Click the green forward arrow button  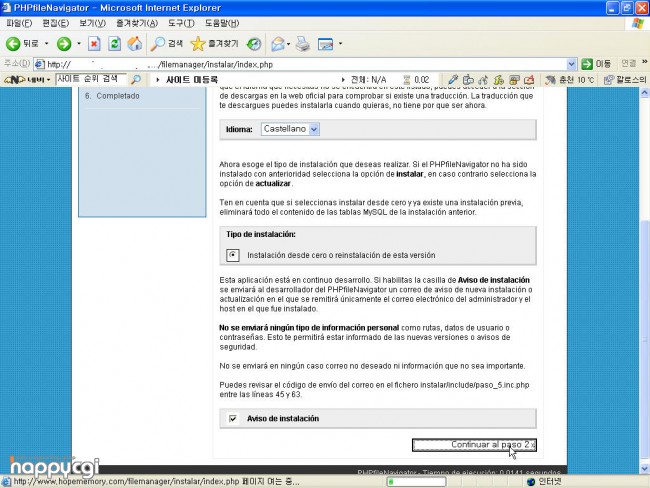[x=64, y=44]
